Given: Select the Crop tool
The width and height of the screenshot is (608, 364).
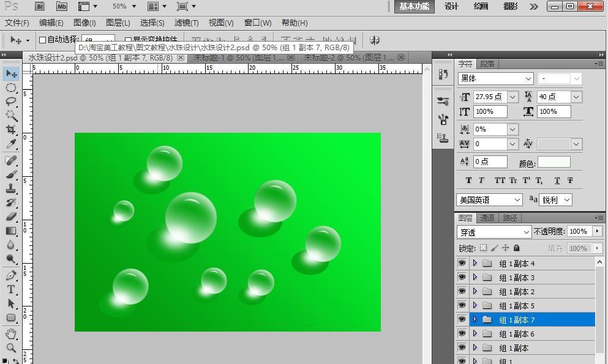Looking at the screenshot, I should (x=11, y=129).
